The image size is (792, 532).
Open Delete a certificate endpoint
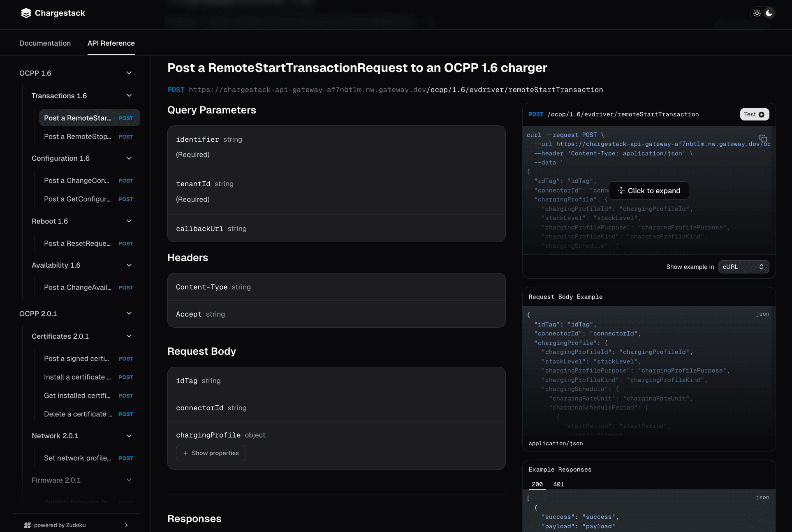tap(89, 414)
